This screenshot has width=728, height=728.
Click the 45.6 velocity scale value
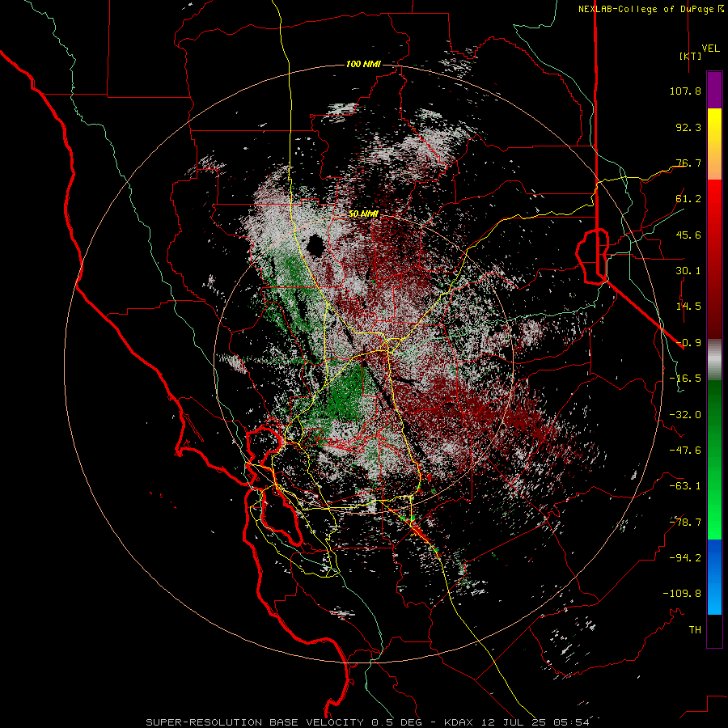click(688, 235)
